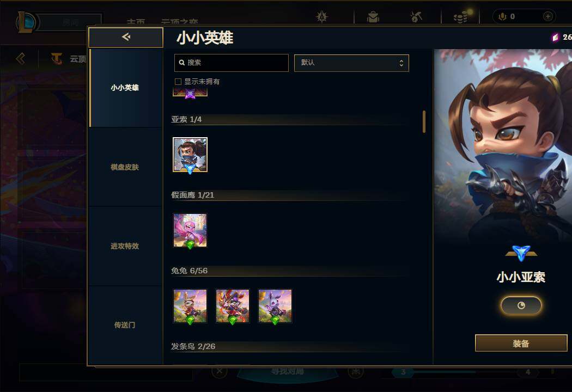The width and height of the screenshot is (572, 392).
Task: Click the magnifier icon in search box
Action: [181, 63]
